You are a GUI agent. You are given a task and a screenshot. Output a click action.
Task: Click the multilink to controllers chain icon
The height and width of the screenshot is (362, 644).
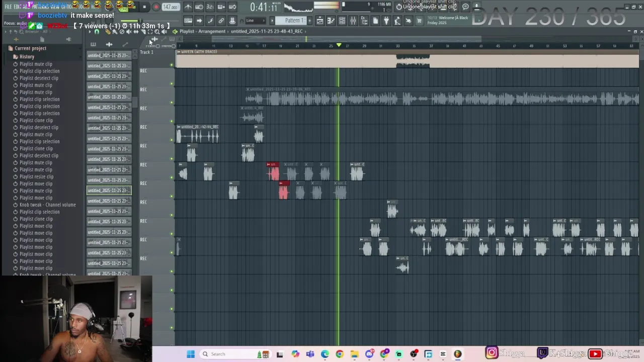(221, 21)
